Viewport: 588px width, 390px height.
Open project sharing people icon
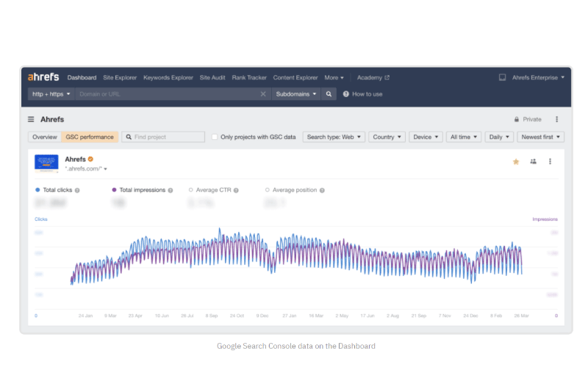click(x=533, y=161)
